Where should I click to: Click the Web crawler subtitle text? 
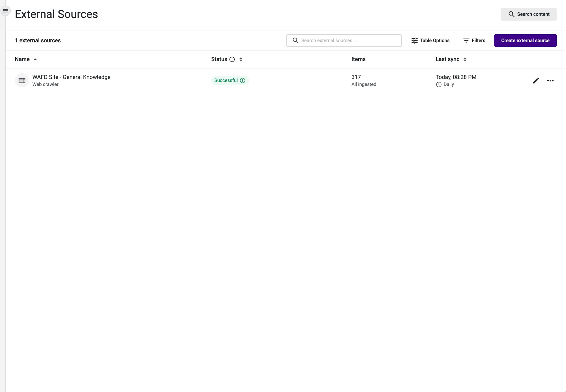45,84
